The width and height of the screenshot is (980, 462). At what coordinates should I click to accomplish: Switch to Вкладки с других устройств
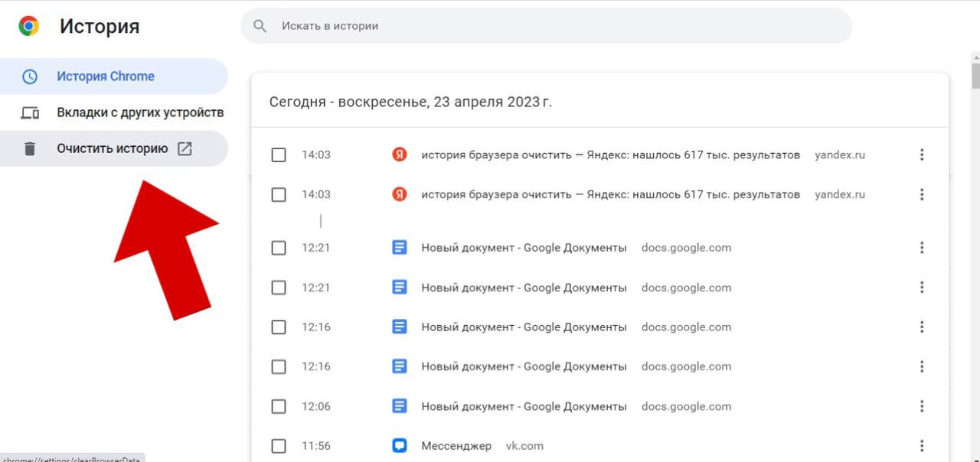(140, 113)
